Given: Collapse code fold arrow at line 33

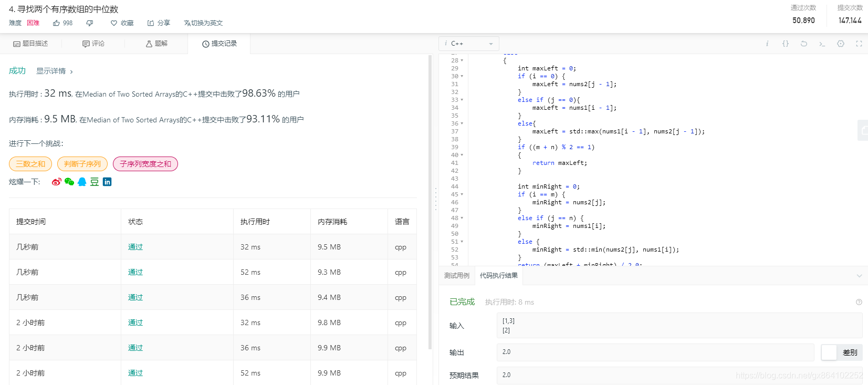Looking at the screenshot, I should (462, 100).
